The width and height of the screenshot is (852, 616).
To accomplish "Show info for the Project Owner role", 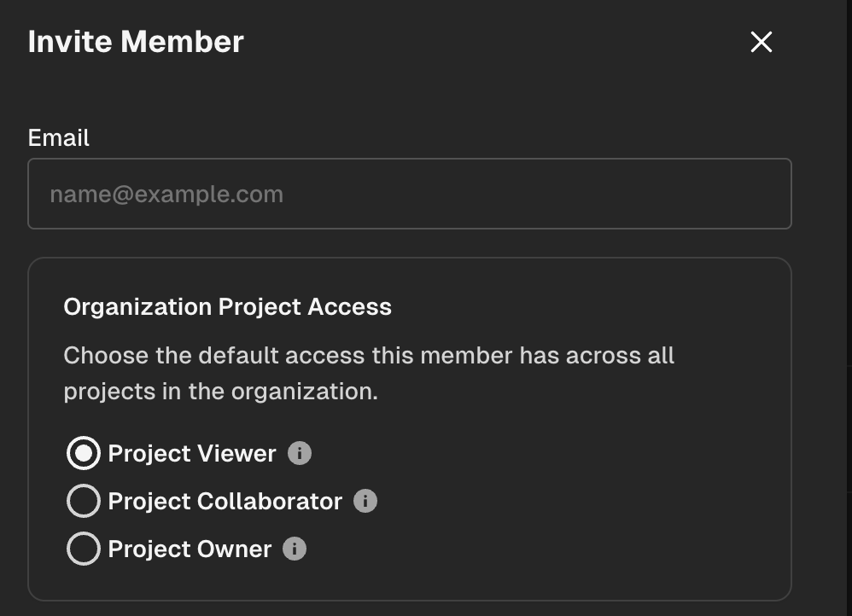I will [295, 549].
